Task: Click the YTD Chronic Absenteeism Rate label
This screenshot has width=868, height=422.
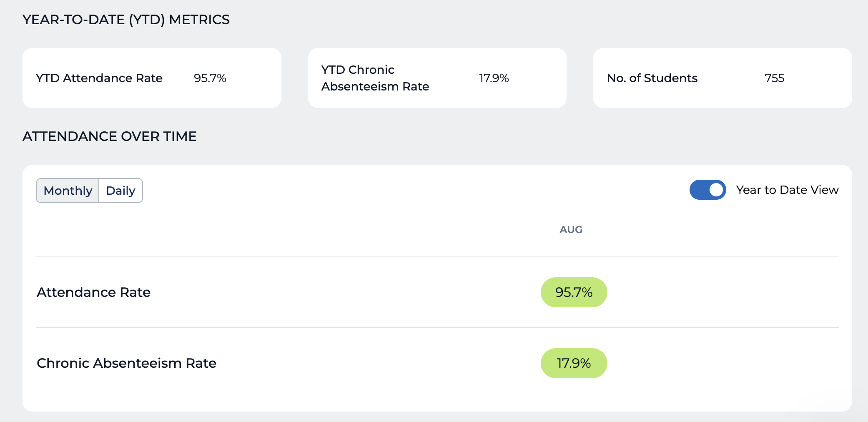Action: point(375,78)
